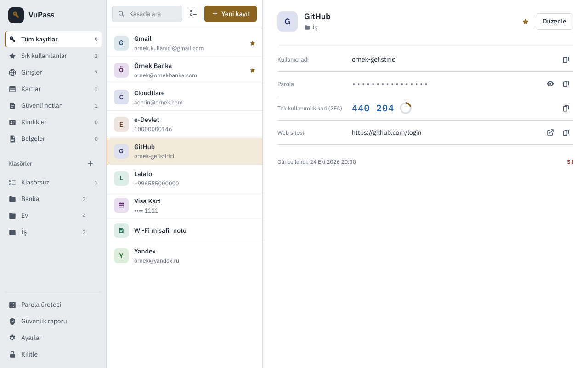Image resolution: width=588 pixels, height=368 pixels.
Task: Select the Kimlikler category
Action: coord(53,122)
